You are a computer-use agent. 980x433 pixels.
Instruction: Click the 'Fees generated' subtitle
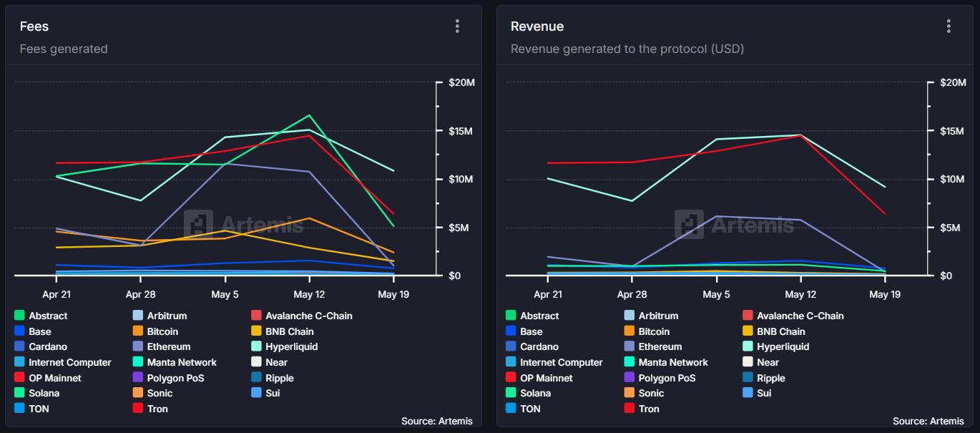point(64,49)
